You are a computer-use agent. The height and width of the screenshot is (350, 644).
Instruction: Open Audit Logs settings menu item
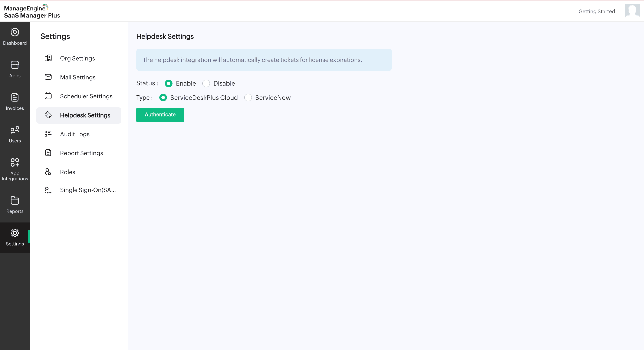point(75,134)
